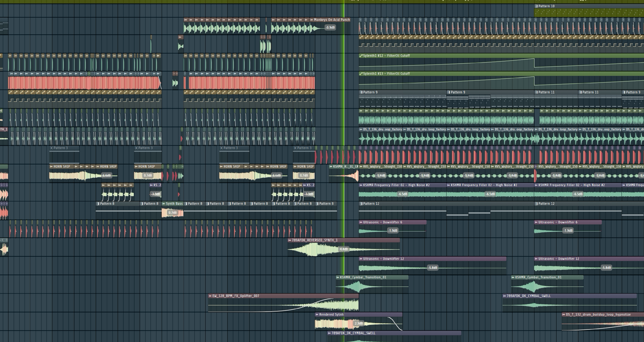
Task: Select the 2.3dB gain label on Rendered Sytnh
Action: point(359,324)
